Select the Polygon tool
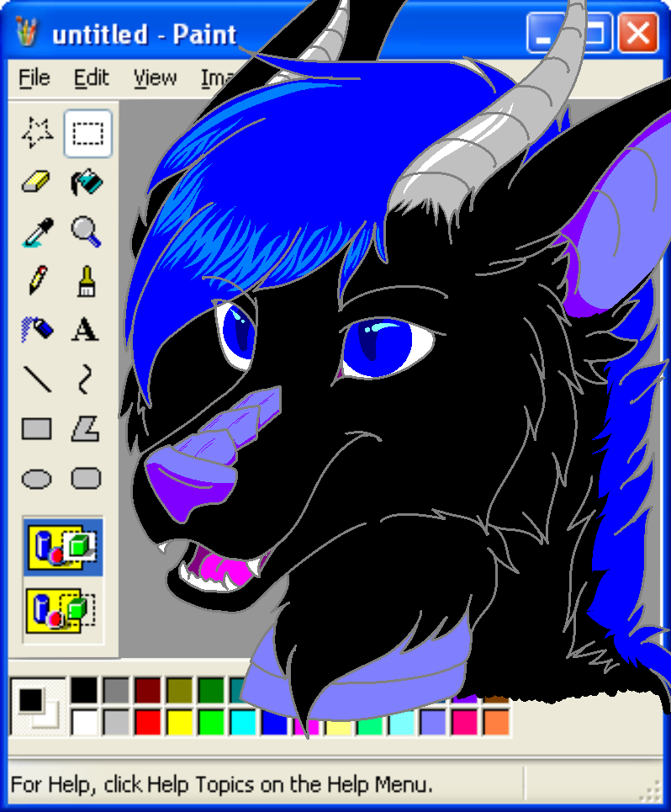The height and width of the screenshot is (812, 671). tap(87, 429)
